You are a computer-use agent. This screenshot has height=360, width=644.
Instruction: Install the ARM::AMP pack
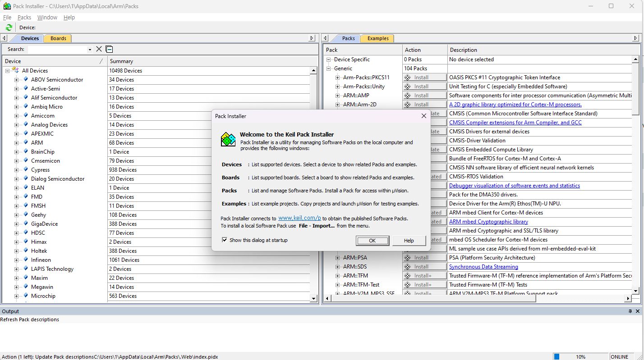coord(425,96)
